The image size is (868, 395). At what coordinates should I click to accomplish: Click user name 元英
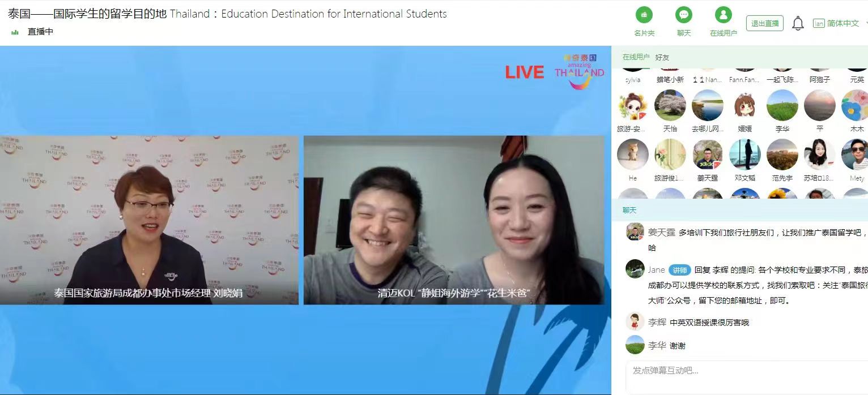point(857,80)
